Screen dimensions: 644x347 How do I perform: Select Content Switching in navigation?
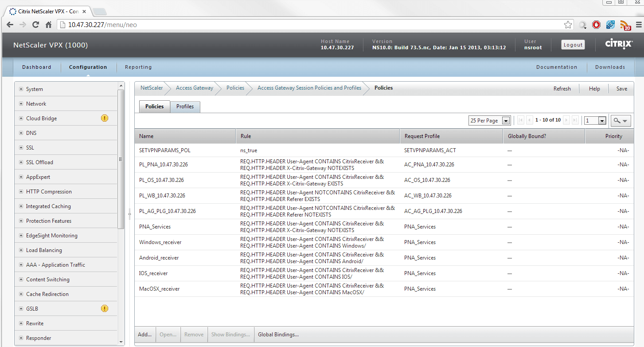[x=48, y=280]
